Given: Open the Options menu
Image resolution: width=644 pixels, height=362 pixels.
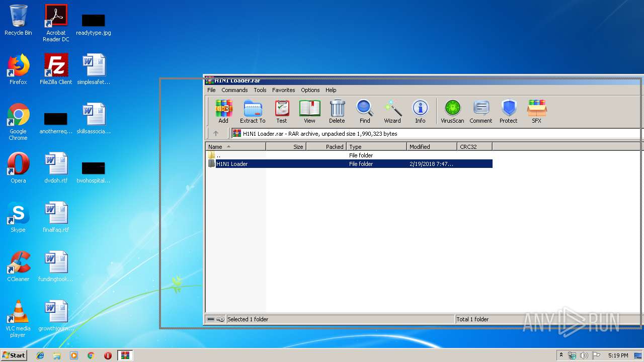Looking at the screenshot, I should [x=310, y=90].
